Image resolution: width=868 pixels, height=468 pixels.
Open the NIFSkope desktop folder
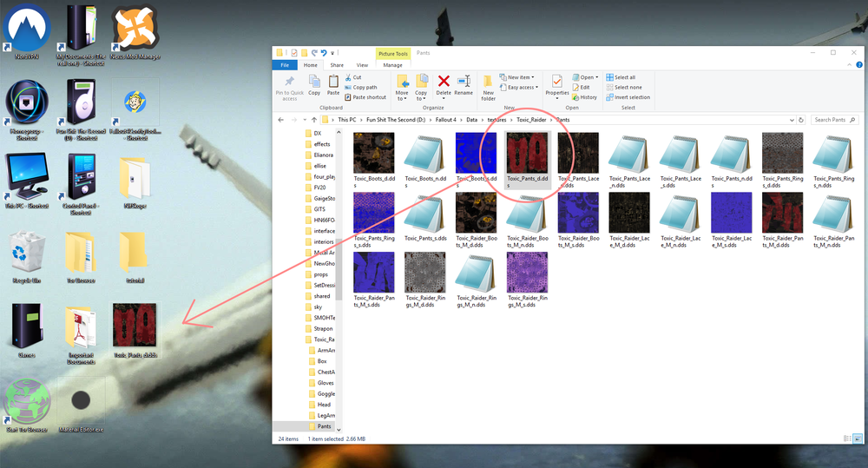point(135,181)
